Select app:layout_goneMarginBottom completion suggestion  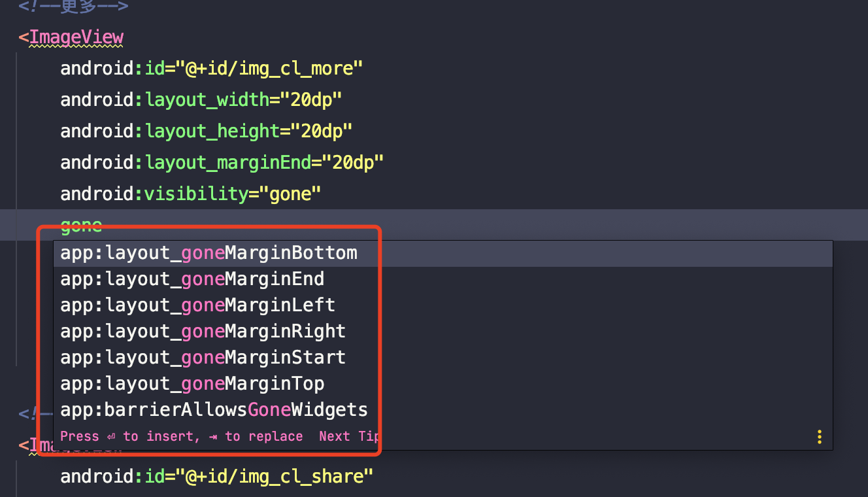[442, 253]
